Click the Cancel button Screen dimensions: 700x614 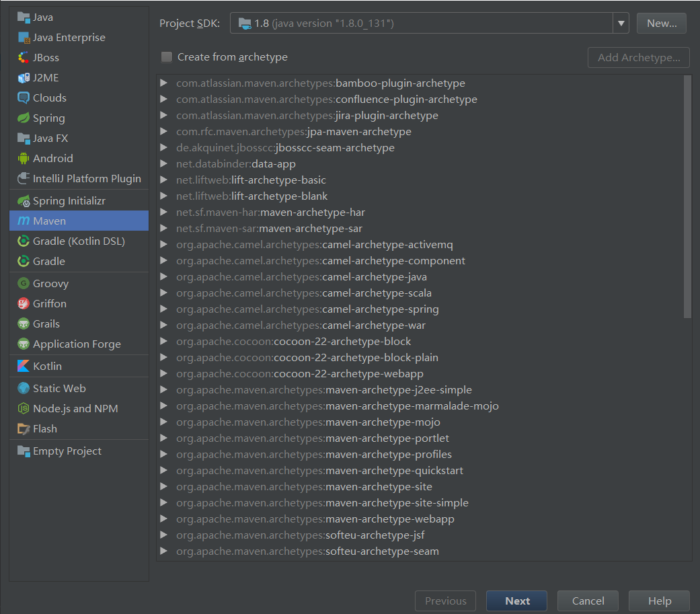pos(588,601)
